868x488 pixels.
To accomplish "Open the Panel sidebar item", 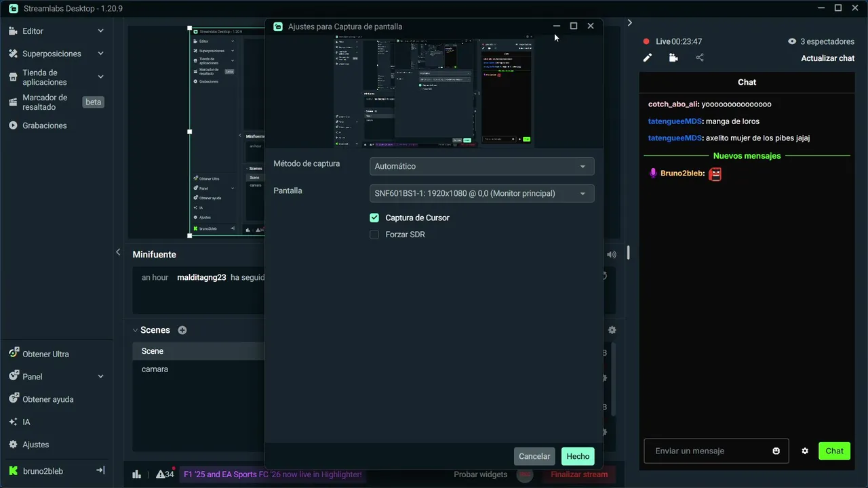I will [x=33, y=377].
